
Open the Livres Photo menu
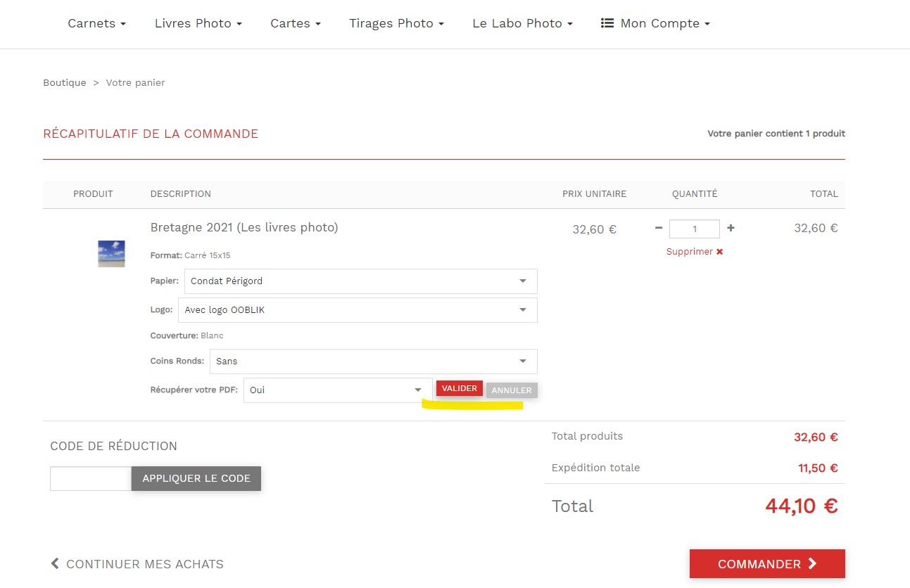(198, 23)
